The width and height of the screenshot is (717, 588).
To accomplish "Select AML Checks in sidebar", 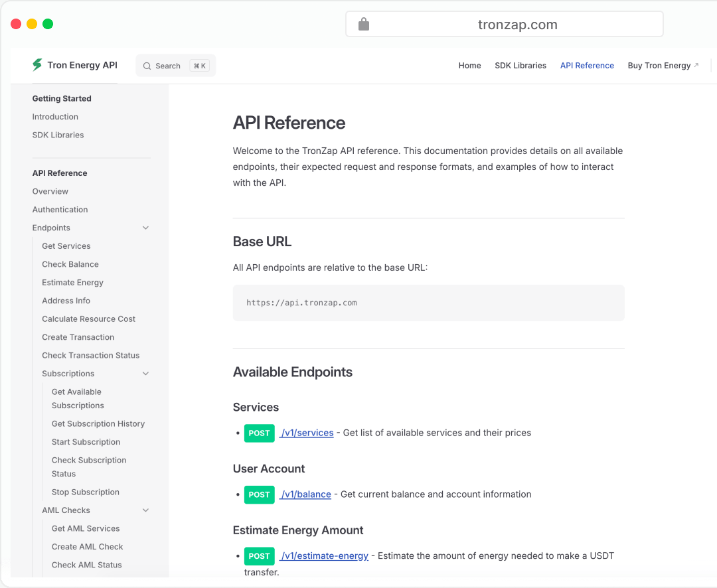I will click(x=66, y=510).
